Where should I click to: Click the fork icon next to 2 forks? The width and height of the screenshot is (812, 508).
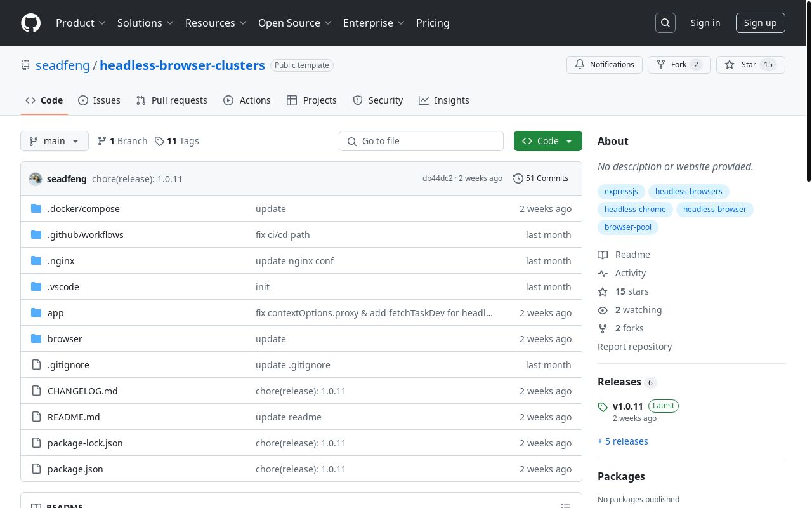coord(603,328)
